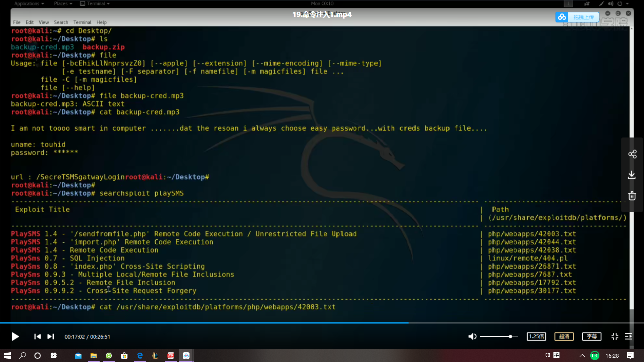Change the 超清 video quality setting
The height and width of the screenshot is (362, 644).
pos(564,337)
